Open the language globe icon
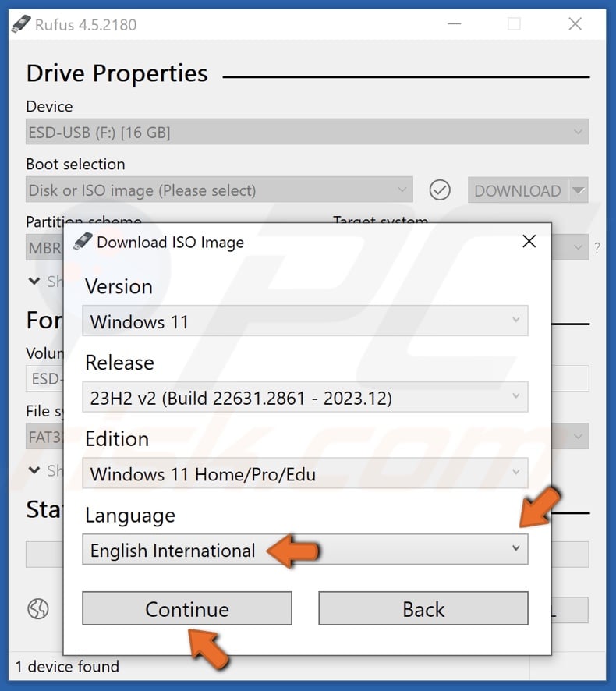 tap(39, 609)
